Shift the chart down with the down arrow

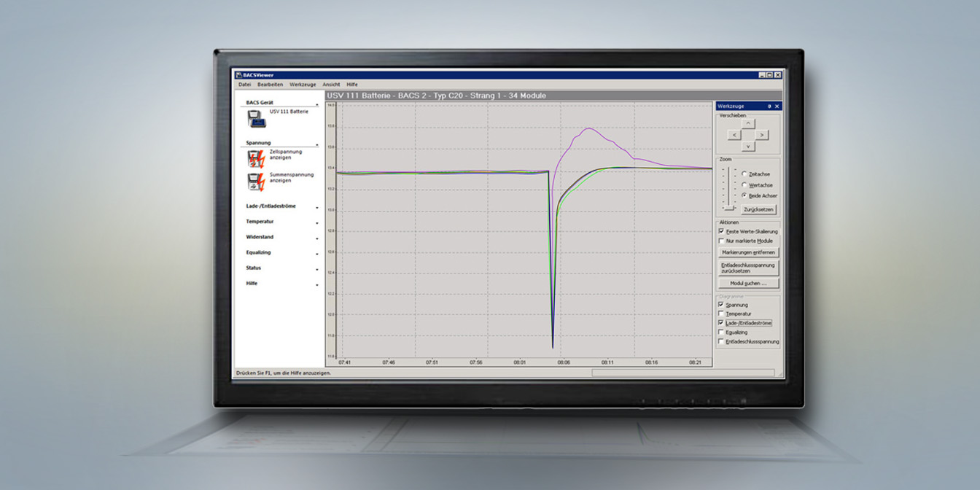[x=748, y=147]
